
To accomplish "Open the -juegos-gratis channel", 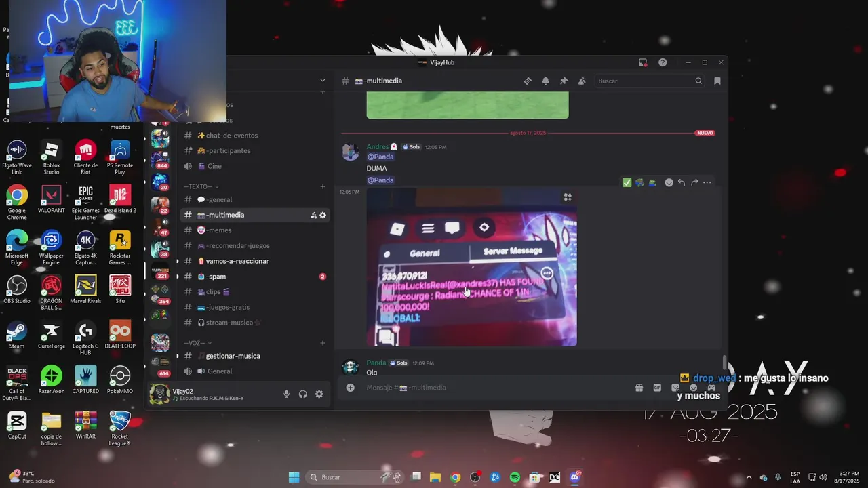I will tap(256, 307).
